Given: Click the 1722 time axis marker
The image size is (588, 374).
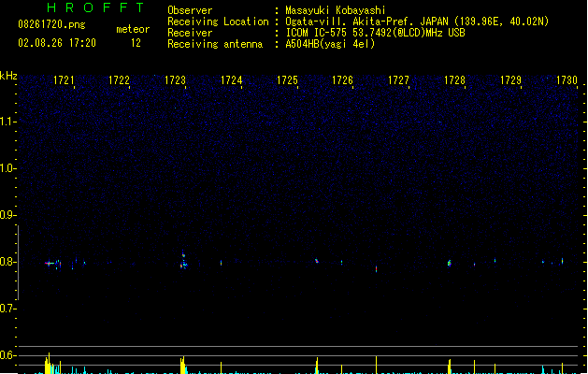Looking at the screenshot, I should [x=119, y=80].
